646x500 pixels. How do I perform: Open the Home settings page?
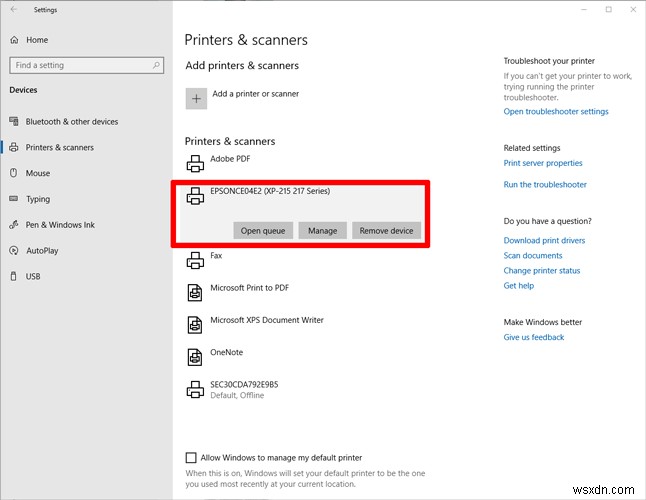click(x=37, y=40)
